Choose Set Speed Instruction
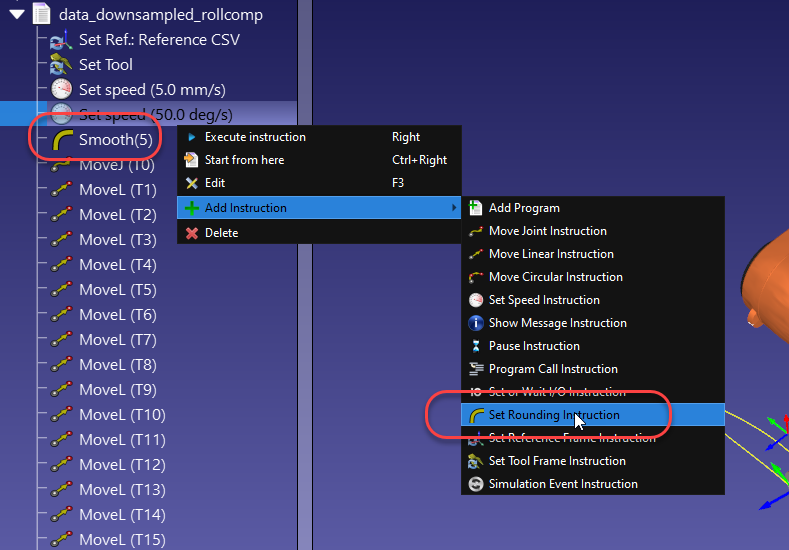789x550 pixels. click(x=593, y=300)
